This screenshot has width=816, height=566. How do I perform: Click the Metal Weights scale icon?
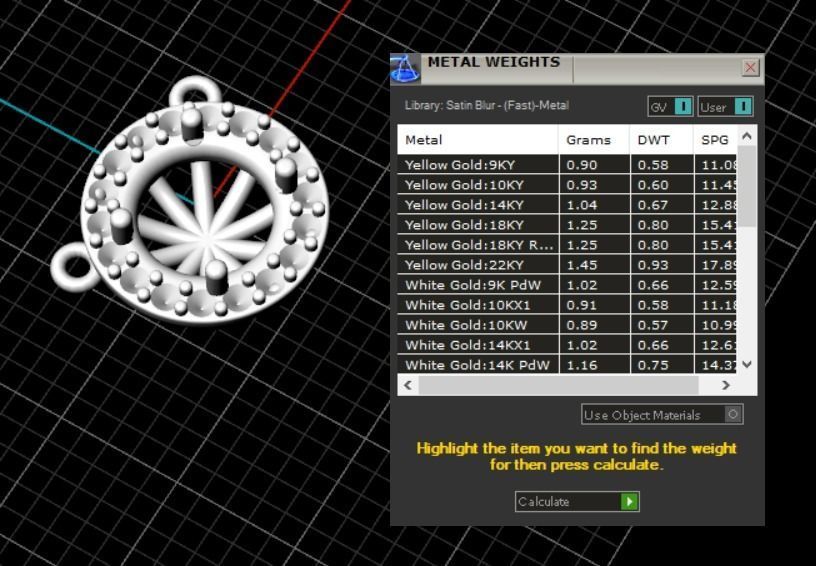coord(405,68)
